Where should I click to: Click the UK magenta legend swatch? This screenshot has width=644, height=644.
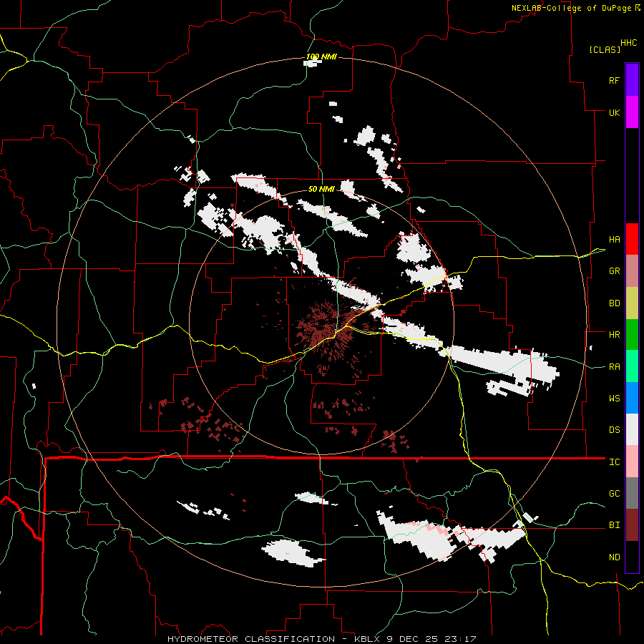click(x=632, y=112)
